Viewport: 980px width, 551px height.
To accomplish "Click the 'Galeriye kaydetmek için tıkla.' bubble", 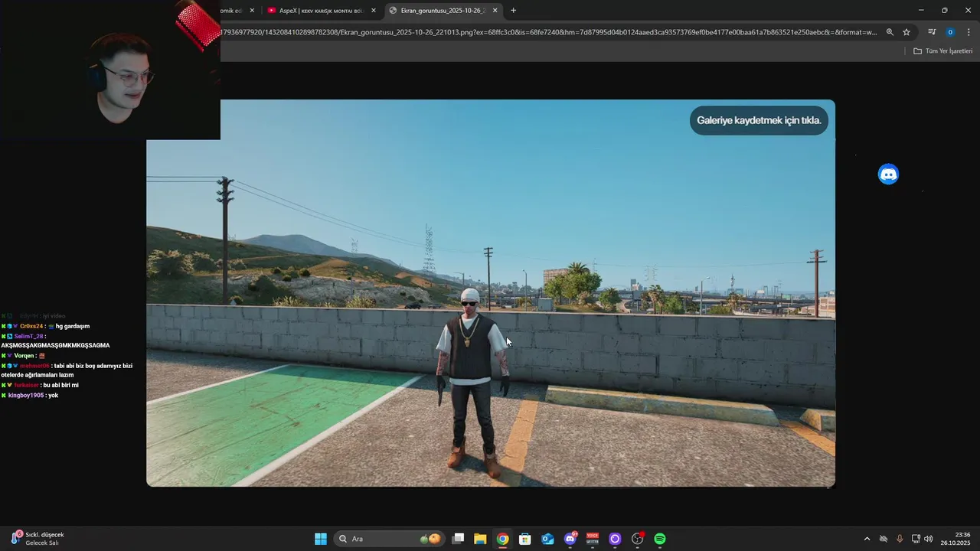I will pos(759,120).
